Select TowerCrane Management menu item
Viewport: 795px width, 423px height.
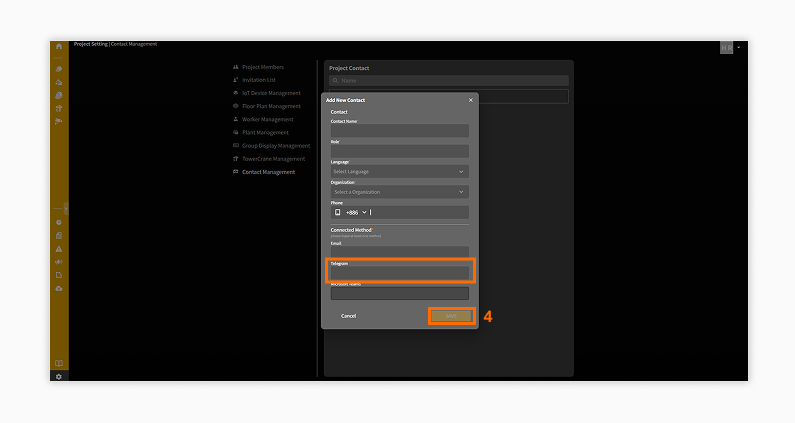pyautogui.click(x=273, y=159)
